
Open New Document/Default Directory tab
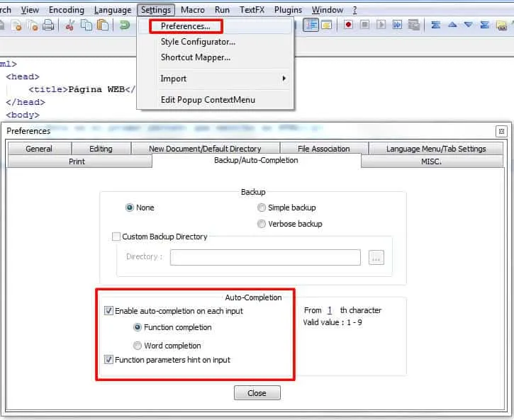coord(205,149)
